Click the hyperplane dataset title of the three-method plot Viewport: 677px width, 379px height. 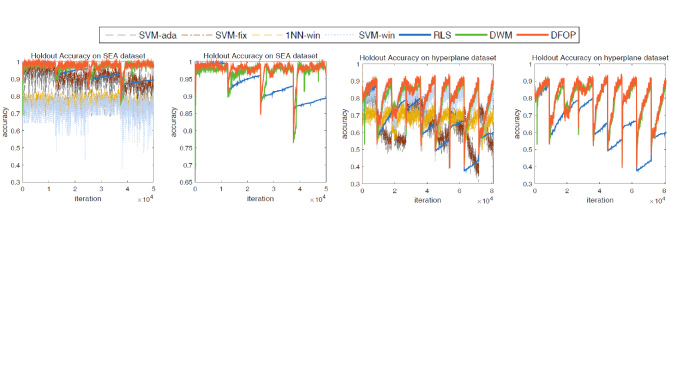600,57
